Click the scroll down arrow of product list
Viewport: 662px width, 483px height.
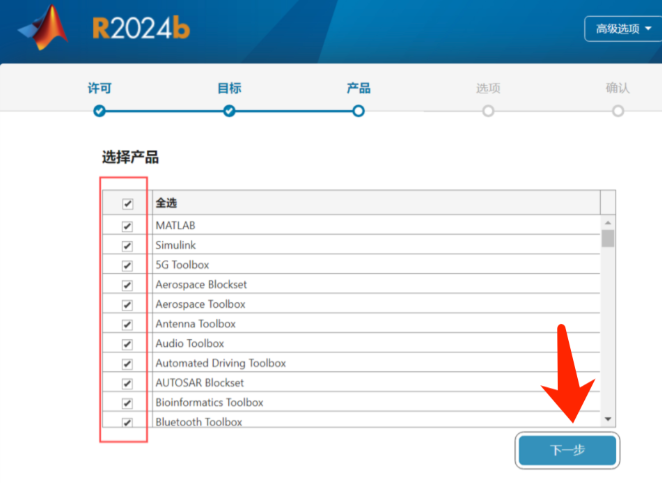[608, 417]
